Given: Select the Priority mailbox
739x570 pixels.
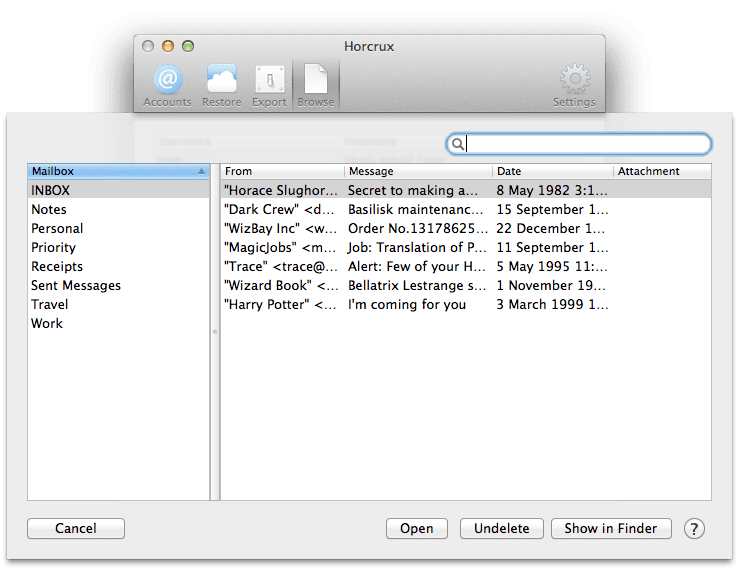Looking at the screenshot, I should [x=118, y=248].
